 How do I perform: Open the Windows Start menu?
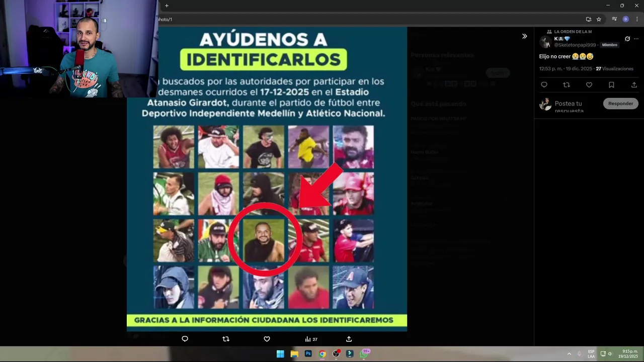tap(280, 354)
